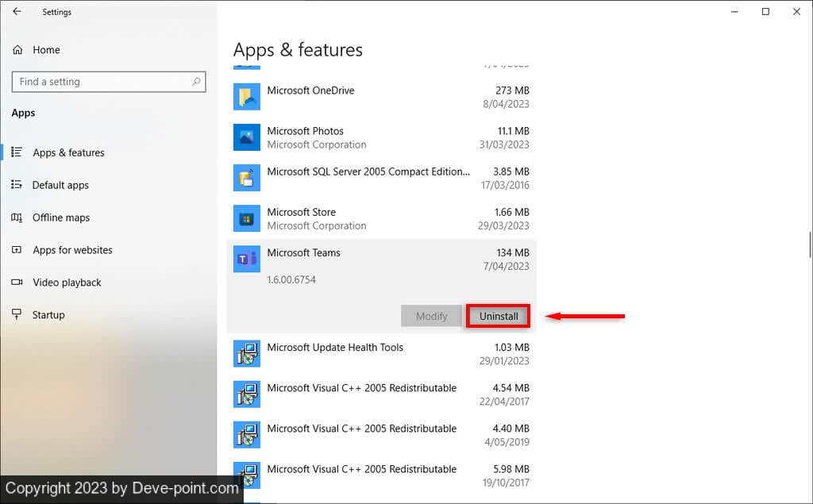Switch to Startup apps page

(x=48, y=315)
